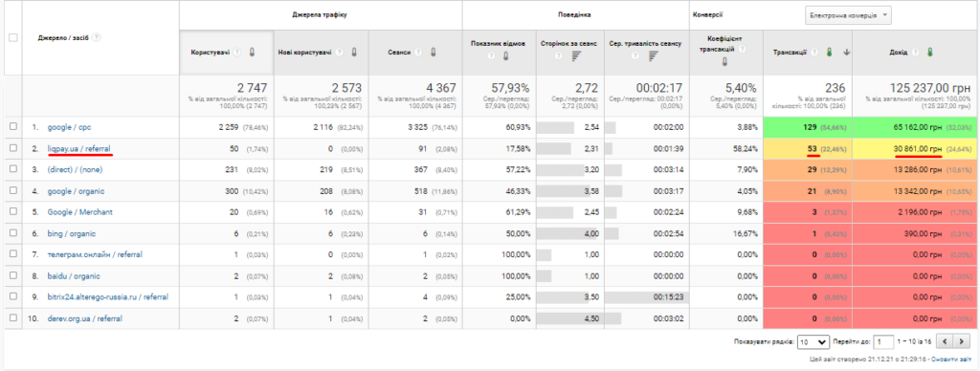Check the box for google / cpc row
This screenshot has height=371, width=980.
(13, 127)
